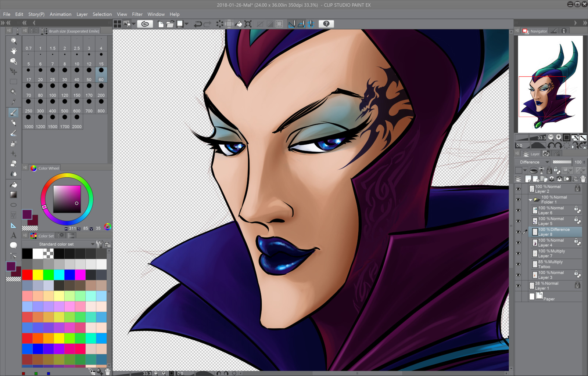Image resolution: width=588 pixels, height=376 pixels.
Task: Open workspace dropdown arrow in command bar
Action: (x=133, y=24)
